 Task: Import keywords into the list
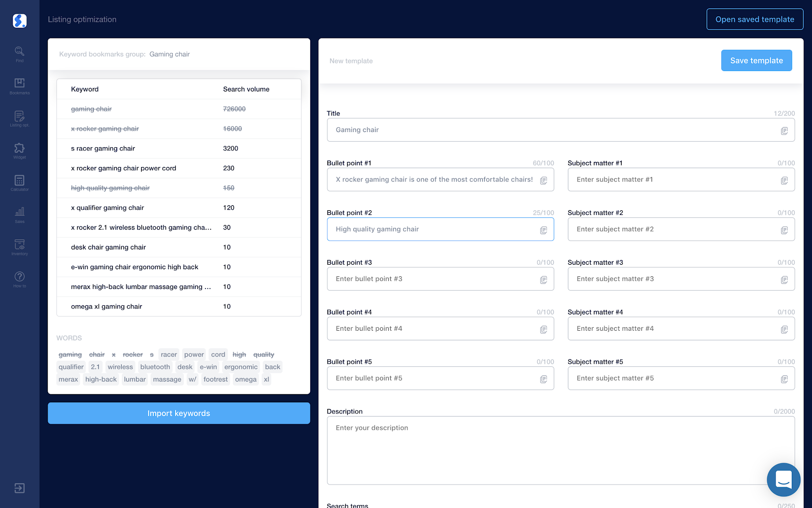tap(179, 414)
